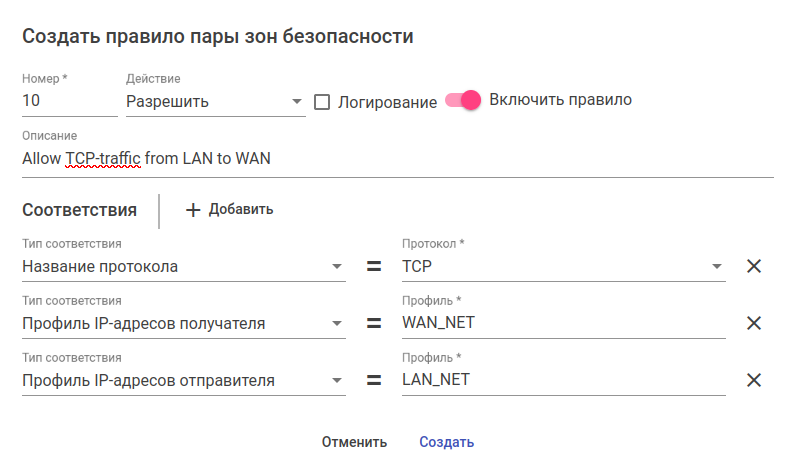Delete the WAN_NET profile match row
796x475 pixels.
click(x=754, y=322)
